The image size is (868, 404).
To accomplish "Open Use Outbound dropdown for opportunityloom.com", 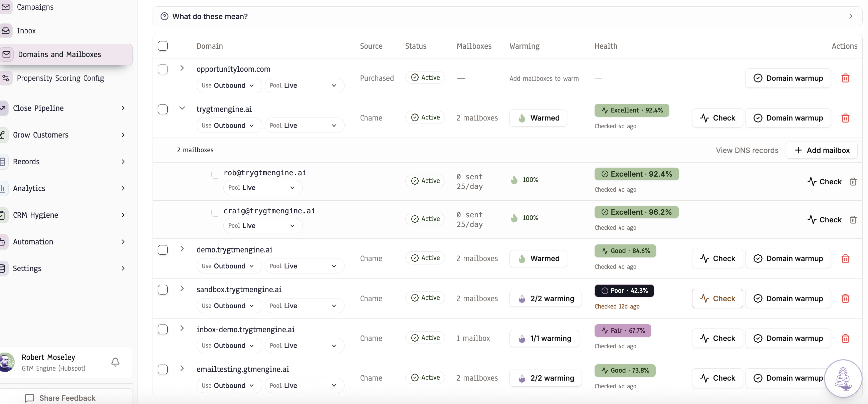I will (229, 85).
